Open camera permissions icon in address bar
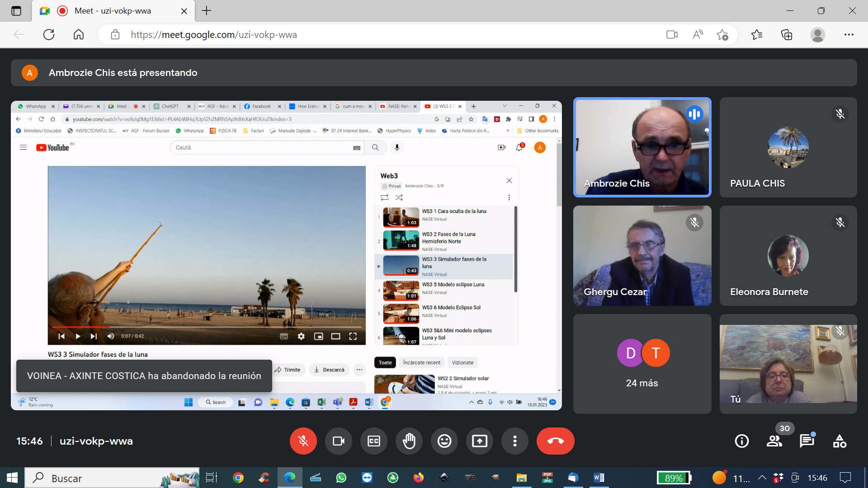 coord(672,35)
